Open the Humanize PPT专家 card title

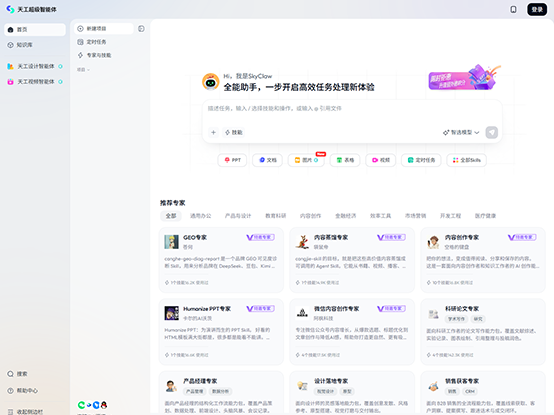tap(207, 309)
